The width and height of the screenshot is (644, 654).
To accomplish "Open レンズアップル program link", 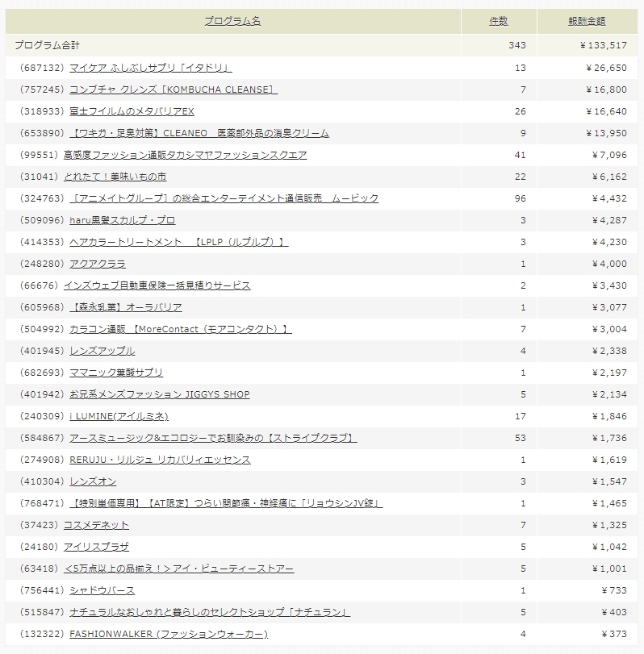I will pos(102,351).
